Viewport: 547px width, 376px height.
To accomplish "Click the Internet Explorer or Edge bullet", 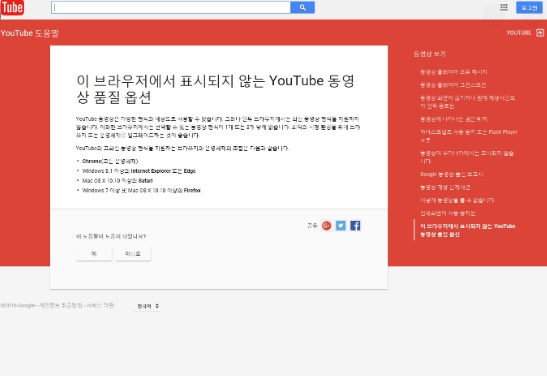I will click(139, 171).
